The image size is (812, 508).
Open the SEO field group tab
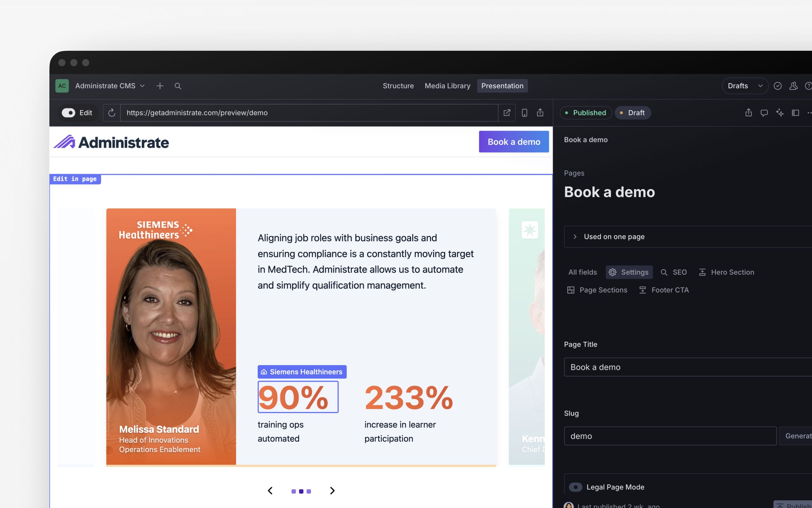tap(674, 272)
